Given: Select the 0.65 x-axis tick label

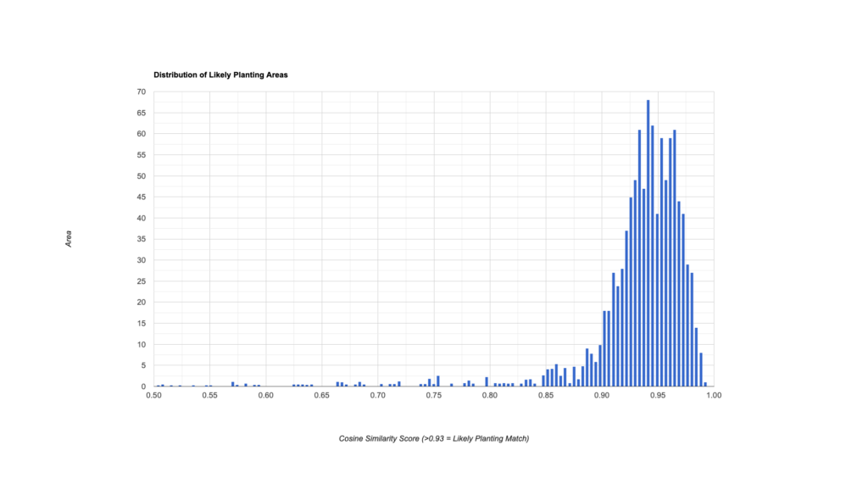Looking at the screenshot, I should [321, 395].
